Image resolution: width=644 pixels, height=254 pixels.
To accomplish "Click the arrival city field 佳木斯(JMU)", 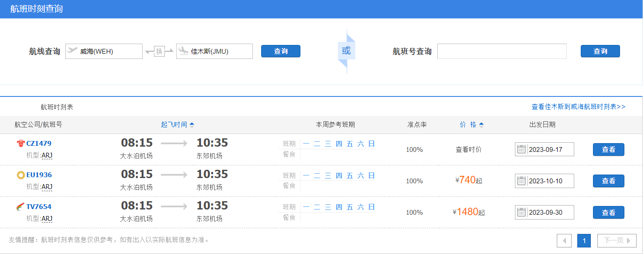I will click(x=215, y=51).
